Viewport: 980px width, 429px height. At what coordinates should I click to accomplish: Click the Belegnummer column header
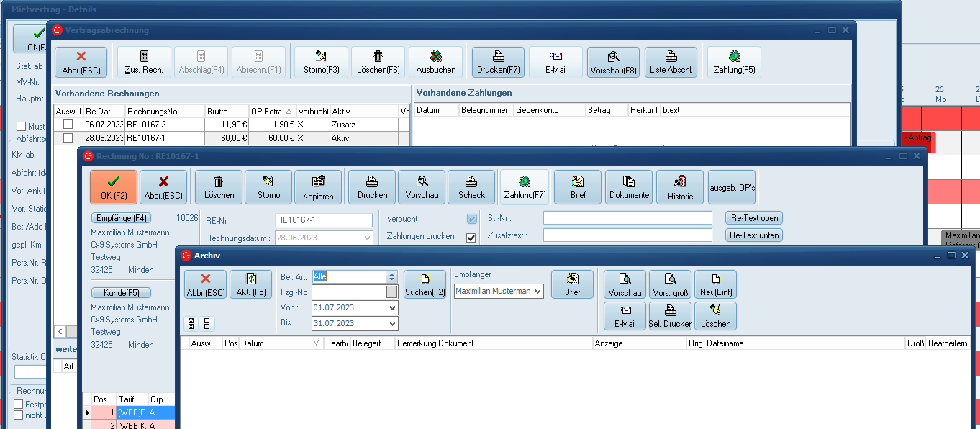(x=486, y=110)
